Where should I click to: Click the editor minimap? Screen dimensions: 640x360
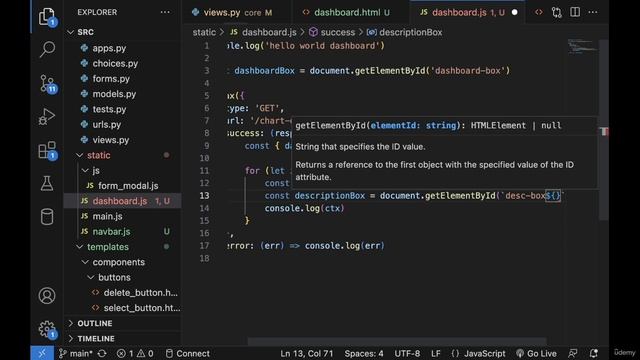582,46
